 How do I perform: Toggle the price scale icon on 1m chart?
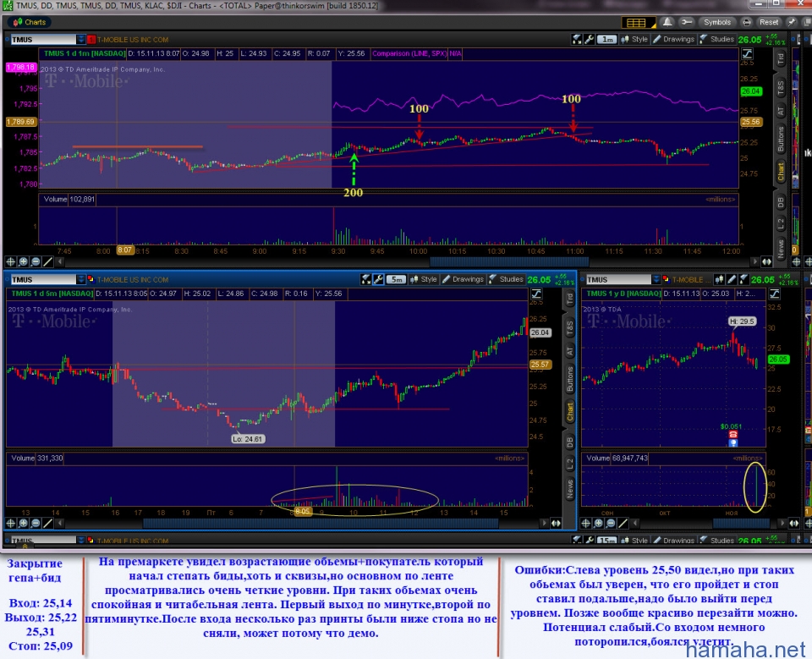click(x=747, y=54)
